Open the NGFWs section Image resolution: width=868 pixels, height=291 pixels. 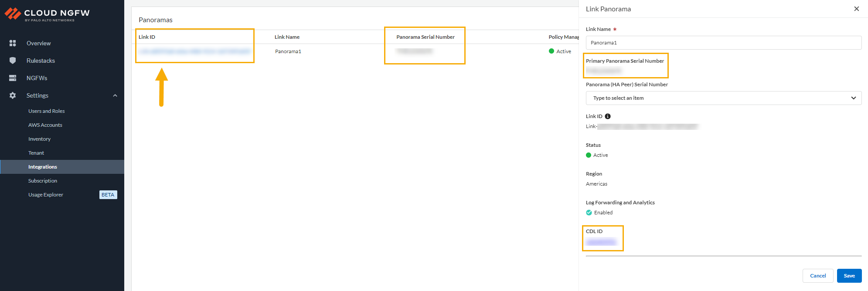[37, 78]
